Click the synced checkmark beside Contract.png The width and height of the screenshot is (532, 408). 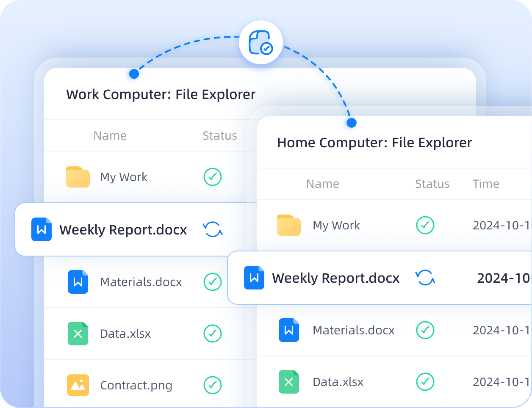click(213, 385)
